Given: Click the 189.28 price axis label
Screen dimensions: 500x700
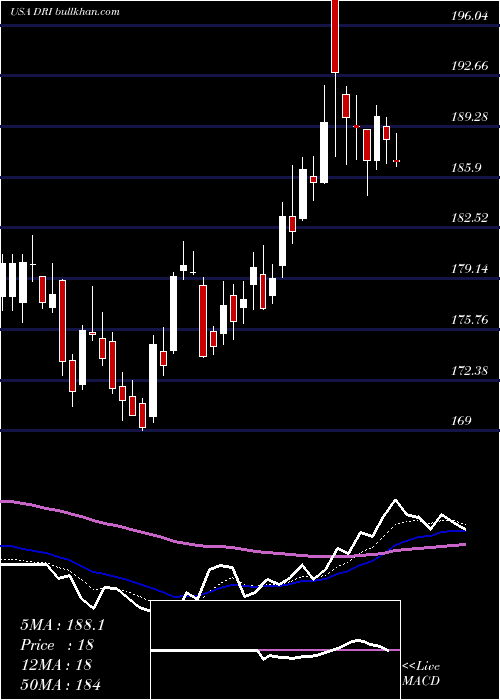Looking at the screenshot, I should coord(469,117).
